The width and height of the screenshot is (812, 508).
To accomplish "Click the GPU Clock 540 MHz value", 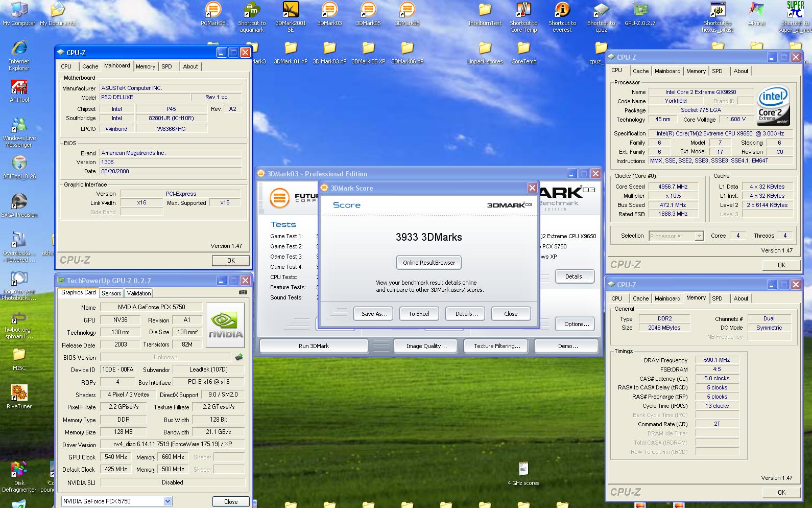I will coord(116,457).
